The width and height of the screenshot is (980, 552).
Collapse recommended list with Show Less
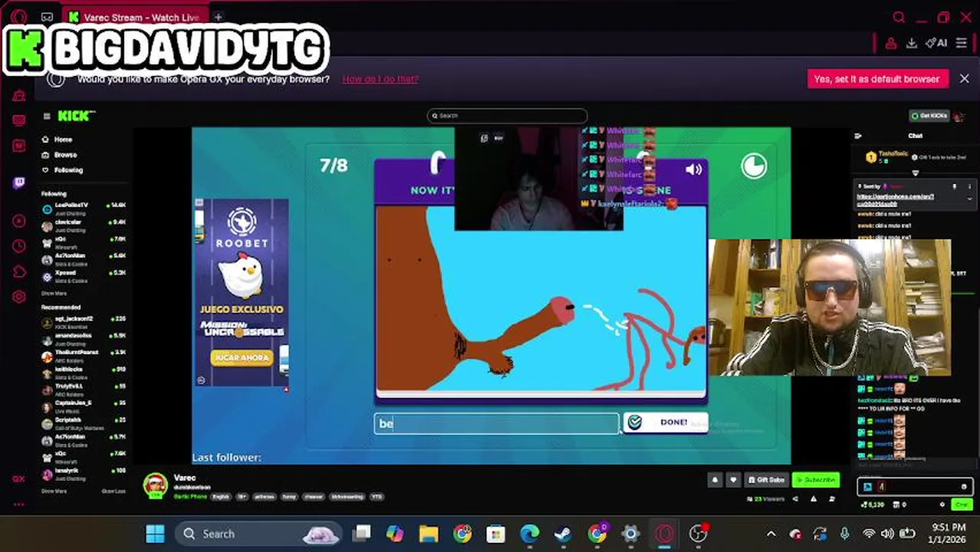click(113, 491)
